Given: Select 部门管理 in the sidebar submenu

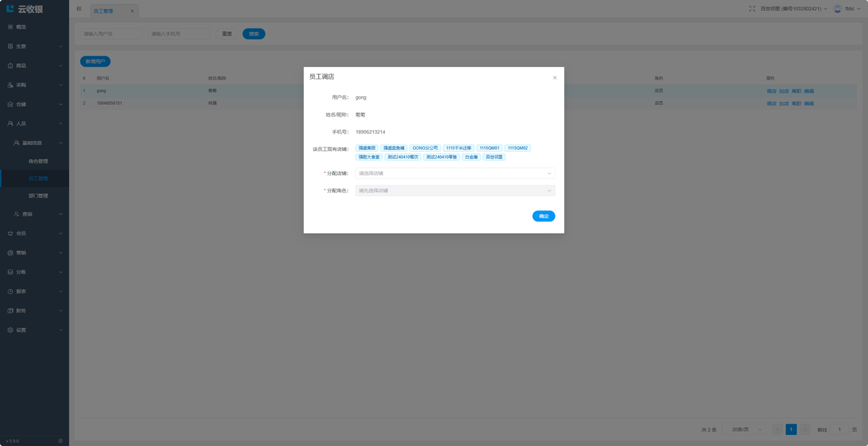Looking at the screenshot, I should pos(38,196).
